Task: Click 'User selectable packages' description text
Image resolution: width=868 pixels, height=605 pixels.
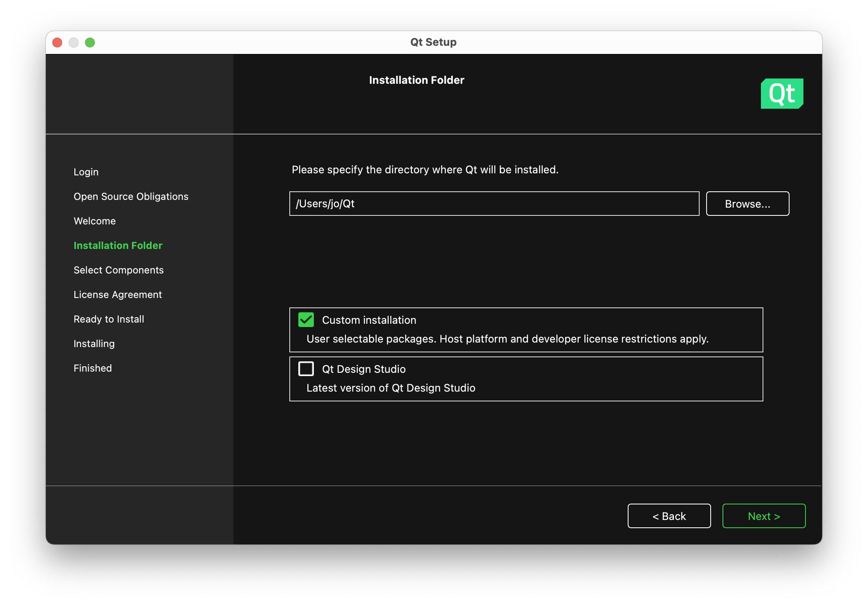Action: click(x=508, y=339)
